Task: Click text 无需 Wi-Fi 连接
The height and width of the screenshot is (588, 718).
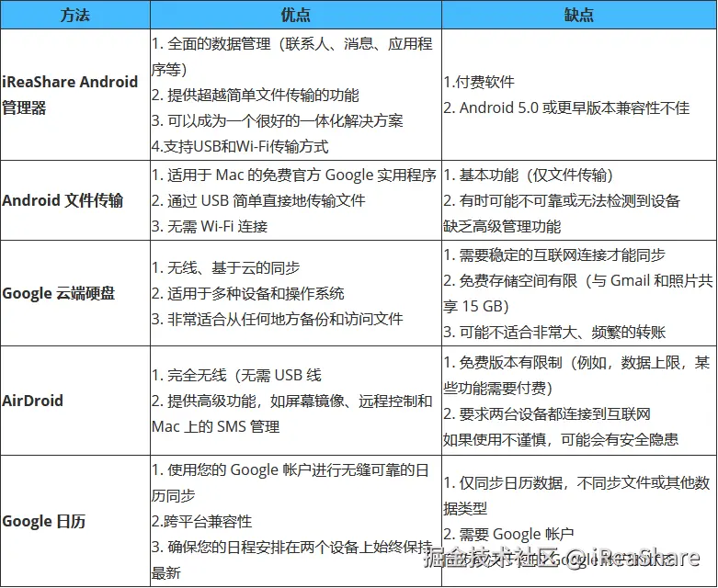Action: tap(217, 226)
